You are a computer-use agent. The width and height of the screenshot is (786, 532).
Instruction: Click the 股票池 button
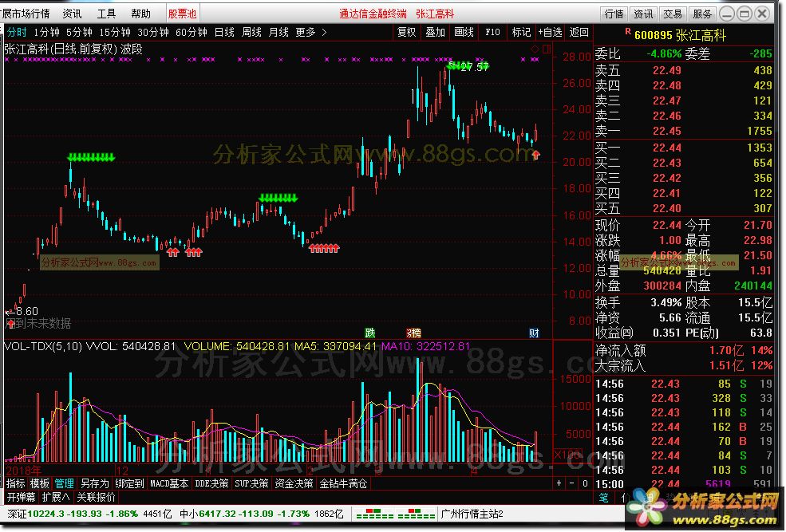click(182, 14)
